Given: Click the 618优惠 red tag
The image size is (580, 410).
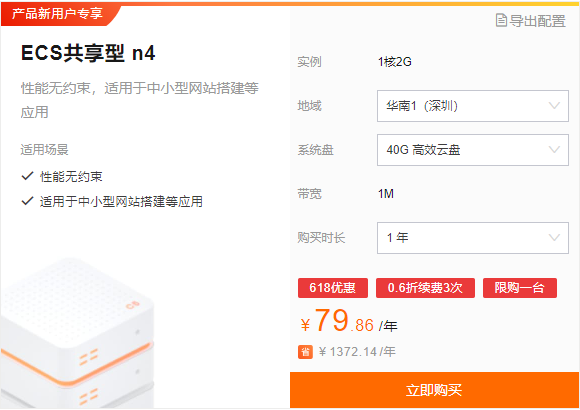Looking at the screenshot, I should 333,288.
